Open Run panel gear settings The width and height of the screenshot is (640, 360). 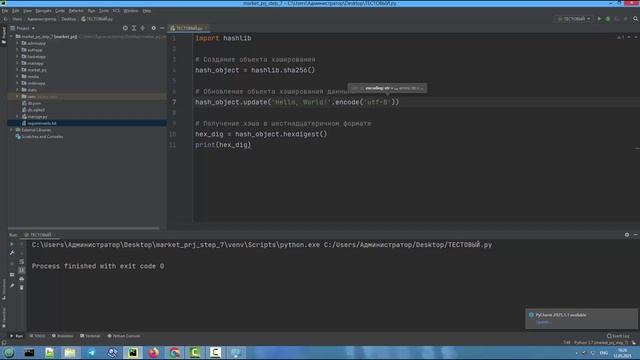[x=627, y=235]
